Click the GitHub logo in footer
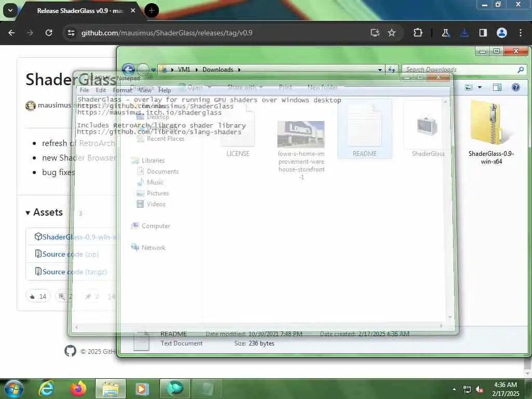This screenshot has height=399, width=532. 70,351
